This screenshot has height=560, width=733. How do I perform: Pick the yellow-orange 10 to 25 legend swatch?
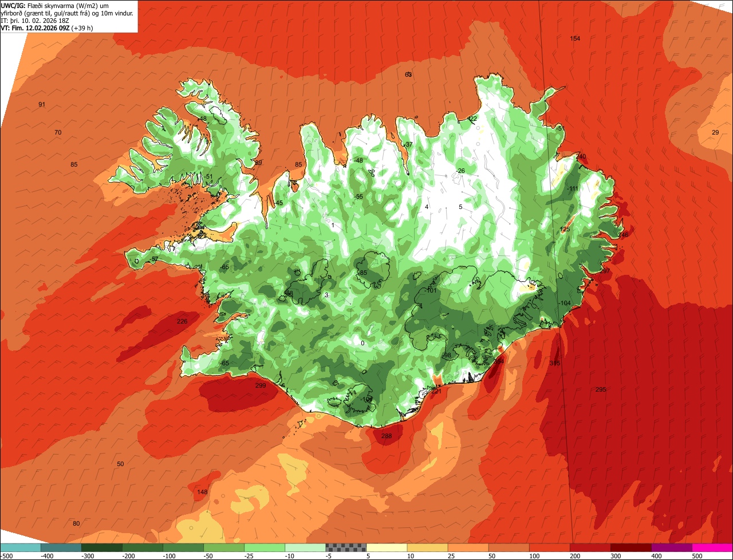427,547
